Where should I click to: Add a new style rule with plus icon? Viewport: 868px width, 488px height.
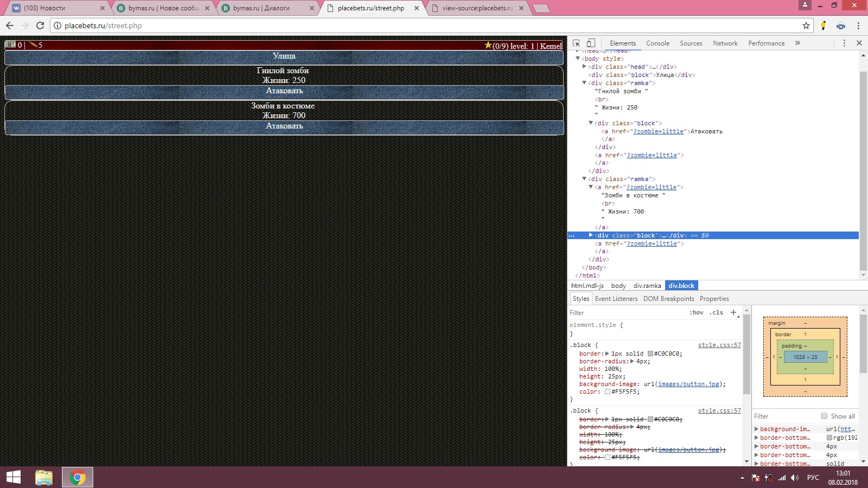pos(733,312)
